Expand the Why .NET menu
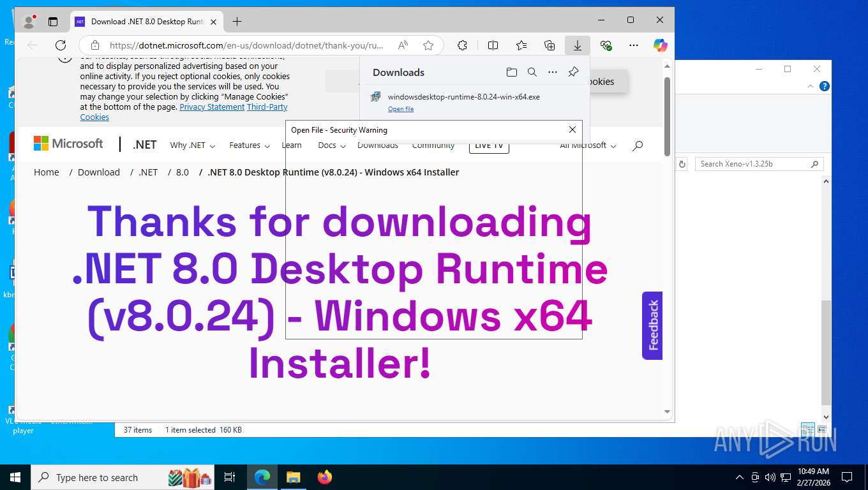The height and width of the screenshot is (490, 868). pos(192,145)
